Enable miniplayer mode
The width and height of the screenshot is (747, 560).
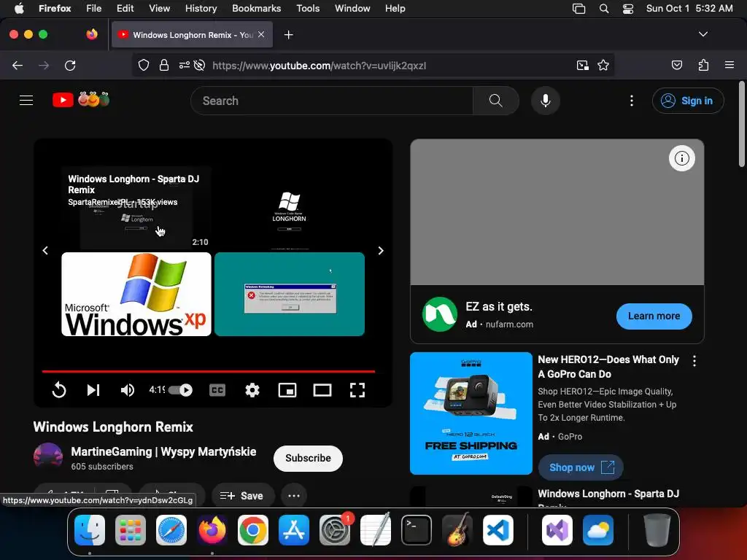coord(287,391)
